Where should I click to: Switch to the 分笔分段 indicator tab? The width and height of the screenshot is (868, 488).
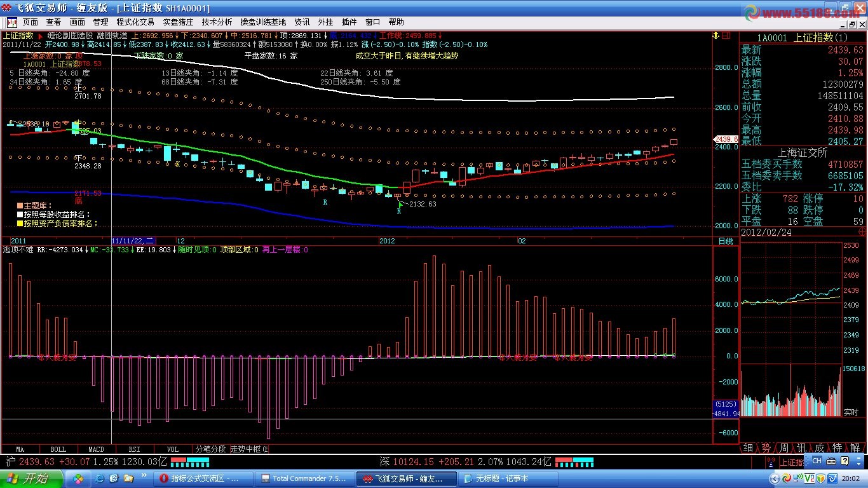click(x=210, y=449)
